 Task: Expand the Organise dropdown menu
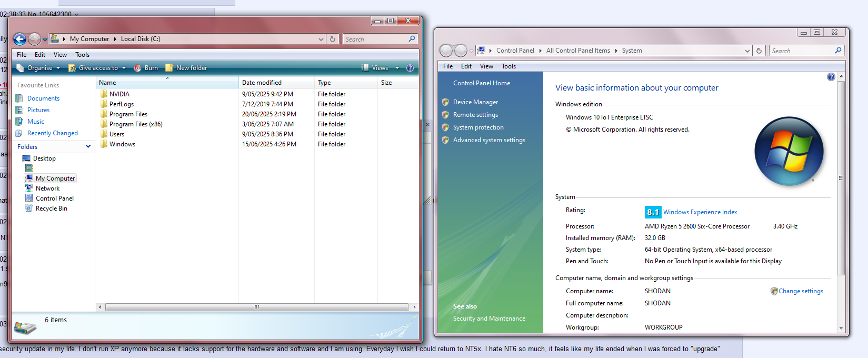58,68
